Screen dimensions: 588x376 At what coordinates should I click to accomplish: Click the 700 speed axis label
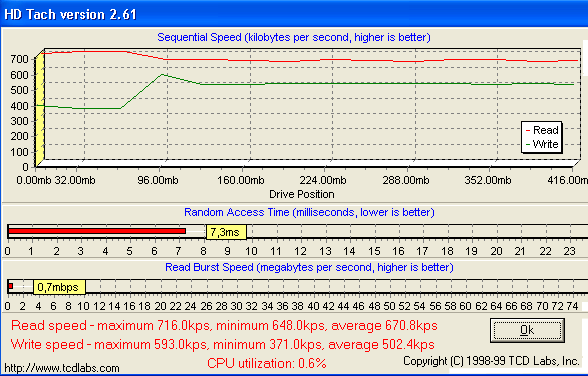(x=20, y=59)
